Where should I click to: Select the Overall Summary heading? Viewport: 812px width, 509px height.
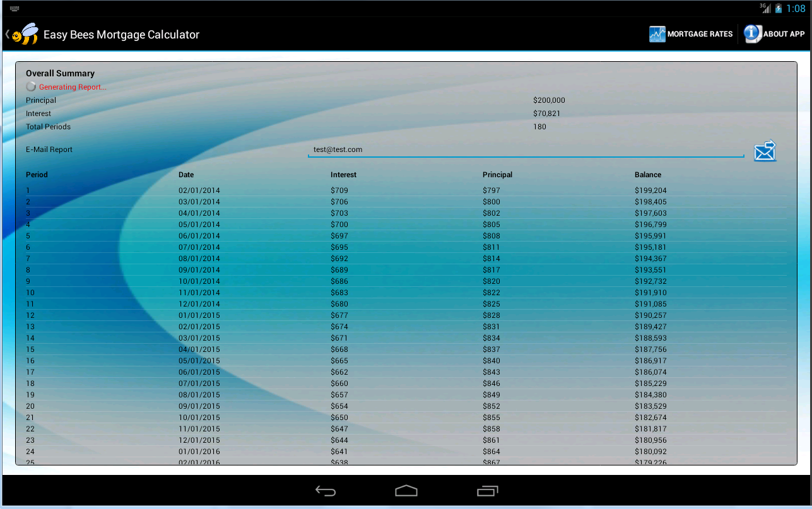(60, 73)
